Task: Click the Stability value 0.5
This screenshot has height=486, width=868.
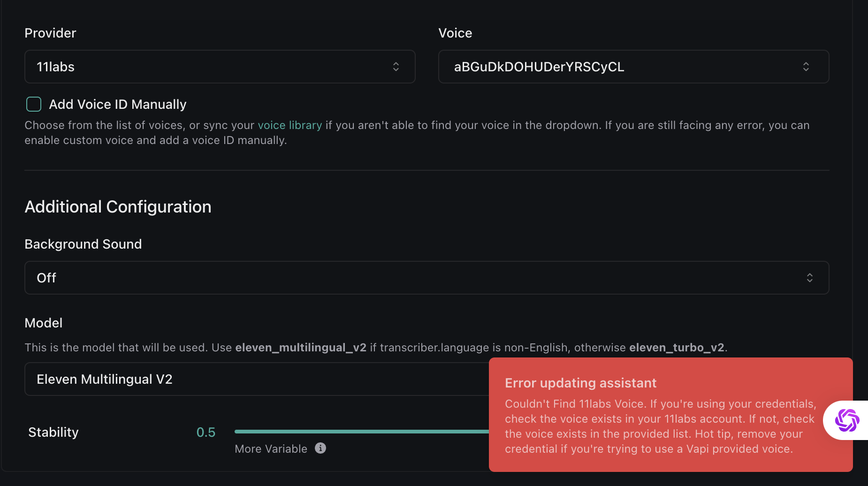Action: pos(206,432)
